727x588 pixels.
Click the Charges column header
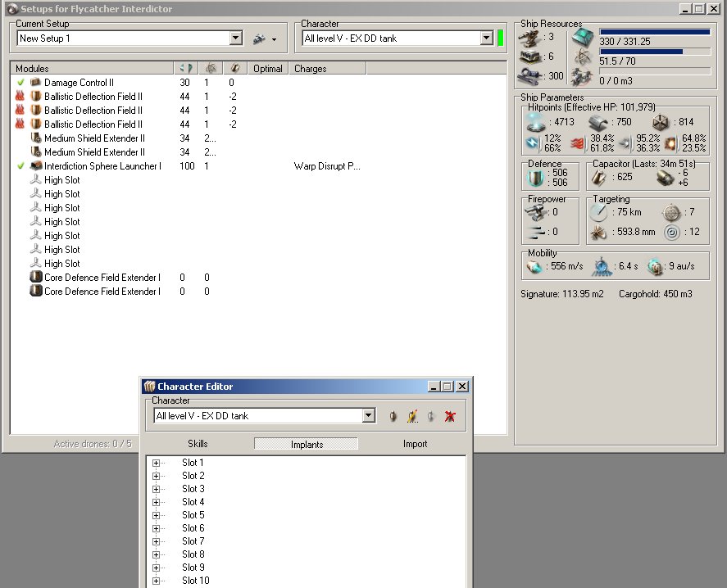tap(327, 69)
